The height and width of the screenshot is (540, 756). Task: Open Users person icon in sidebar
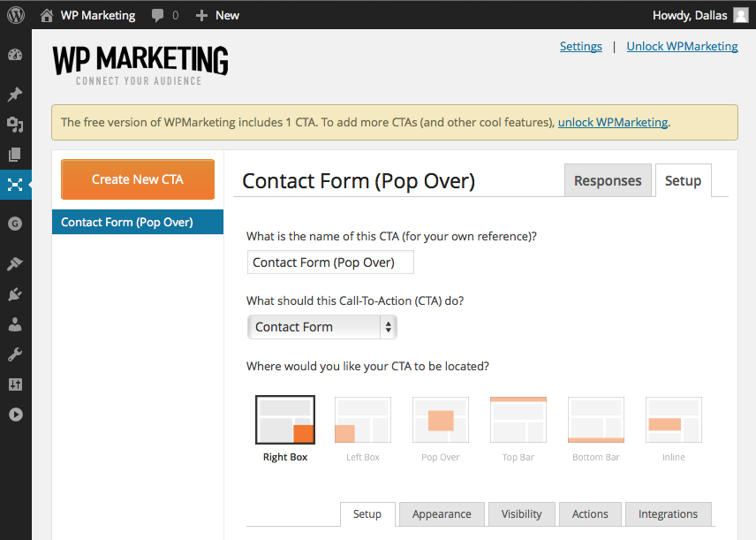[15, 324]
